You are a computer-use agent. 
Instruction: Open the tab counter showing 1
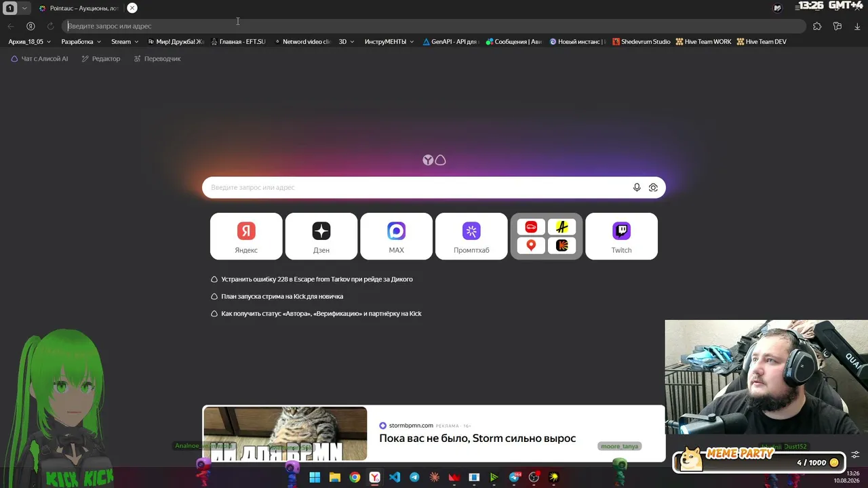tap(10, 8)
